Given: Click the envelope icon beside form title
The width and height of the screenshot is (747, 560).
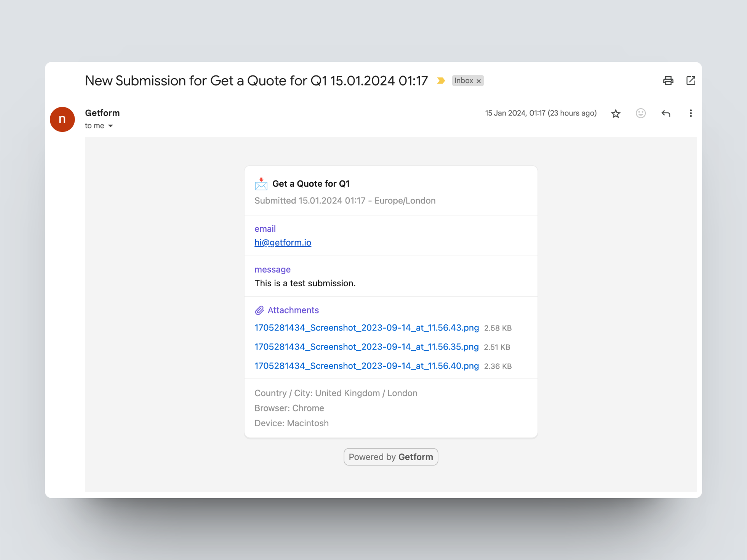Looking at the screenshot, I should [261, 184].
